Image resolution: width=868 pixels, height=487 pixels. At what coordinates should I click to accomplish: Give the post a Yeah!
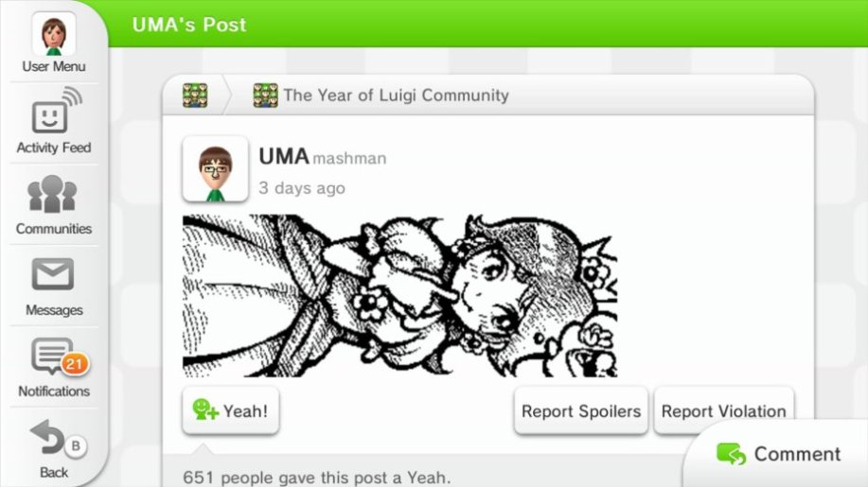click(230, 410)
